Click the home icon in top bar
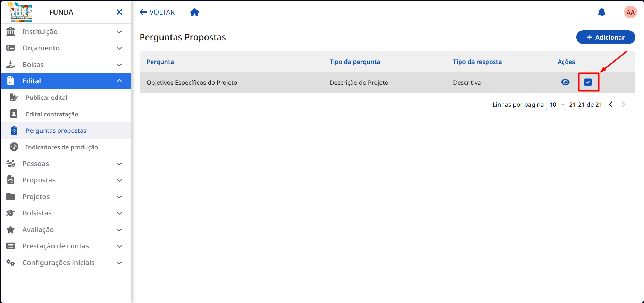 click(x=194, y=12)
